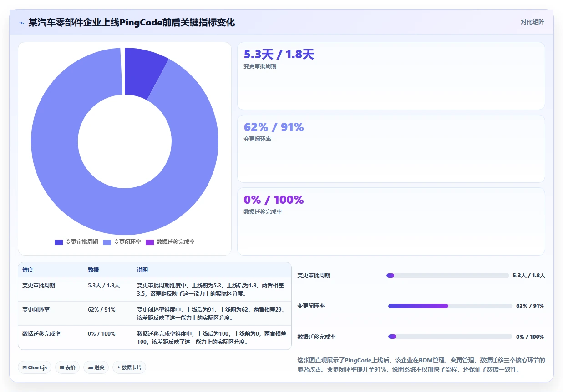Click the page title 某汽车零部件企业上线PingCode前后关键指标变化
Screen dimensions: 563x392
pos(132,22)
